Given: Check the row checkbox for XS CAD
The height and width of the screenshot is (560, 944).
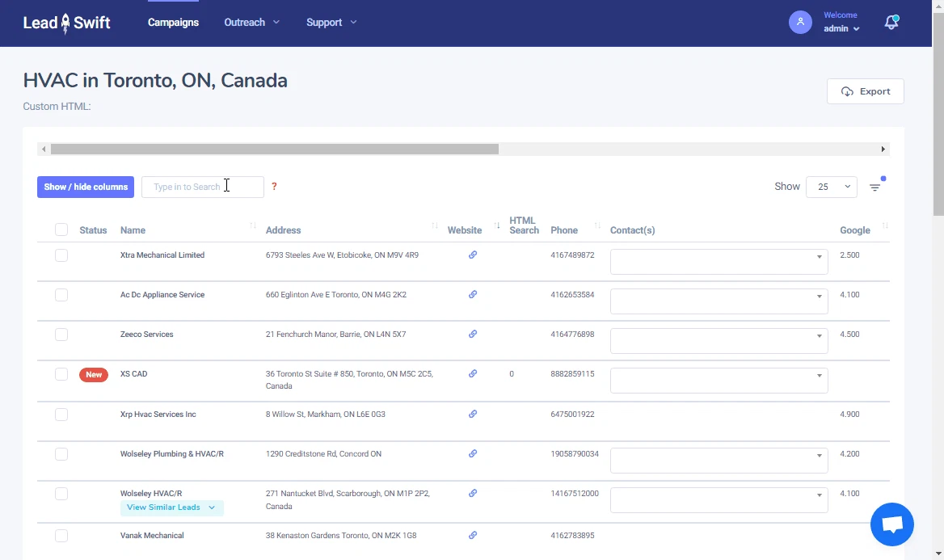Looking at the screenshot, I should coord(61,374).
